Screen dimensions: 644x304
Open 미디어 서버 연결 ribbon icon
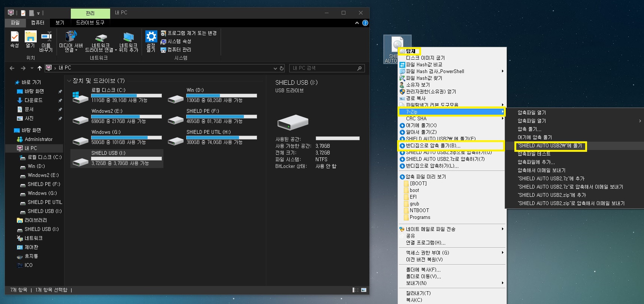(x=71, y=41)
